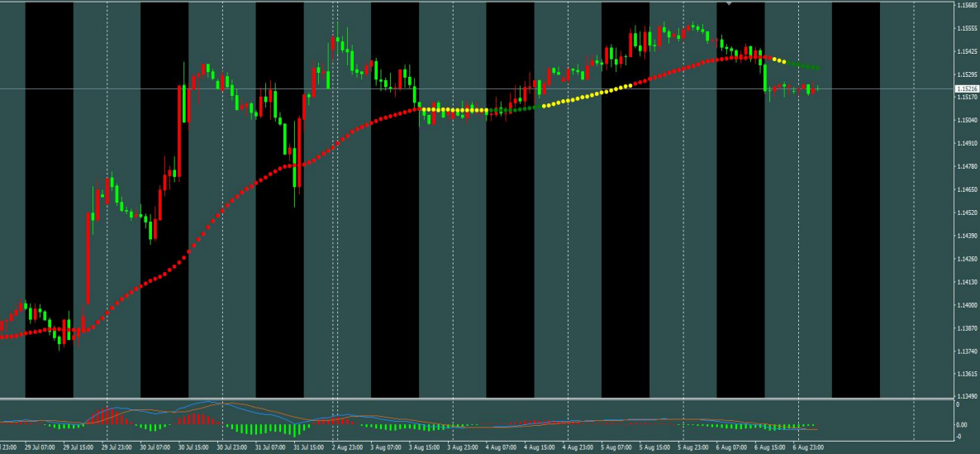980x454 pixels.
Task: Click the 4 Aug 23:00 time label
Action: pos(578,447)
